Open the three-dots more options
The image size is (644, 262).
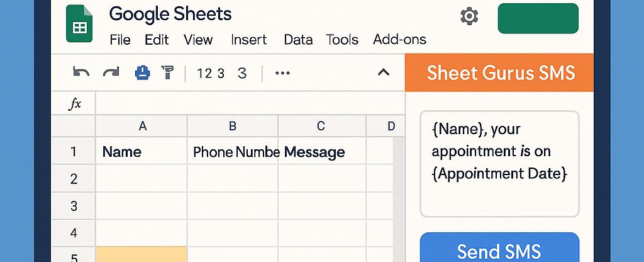282,73
